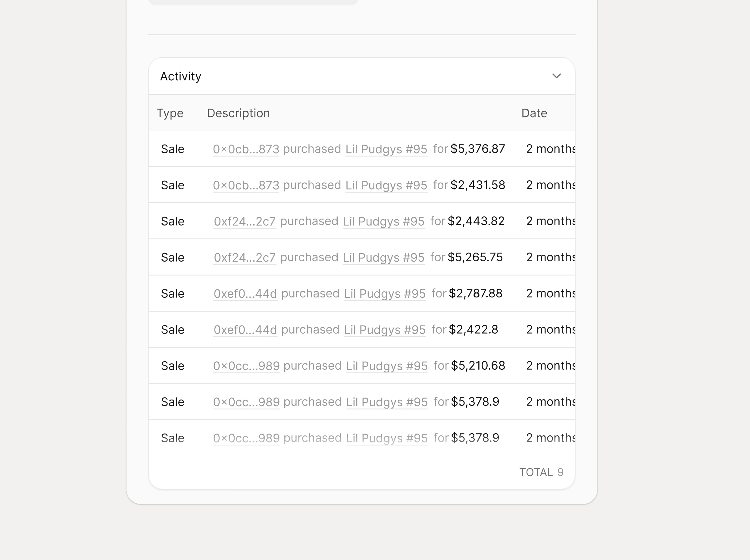This screenshot has width=750, height=560.
Task: Open 0x0cb...873 address in $2,431.58 sale
Action: (x=246, y=185)
